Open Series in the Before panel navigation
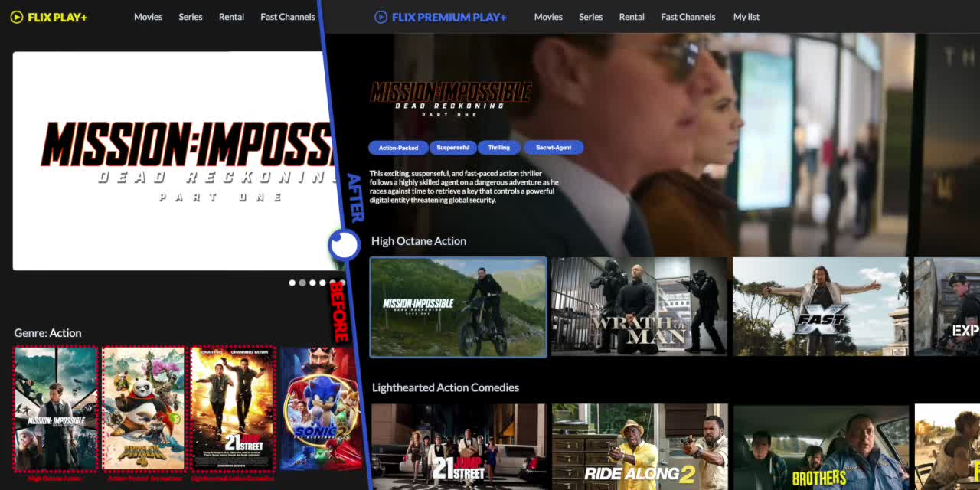 (191, 17)
